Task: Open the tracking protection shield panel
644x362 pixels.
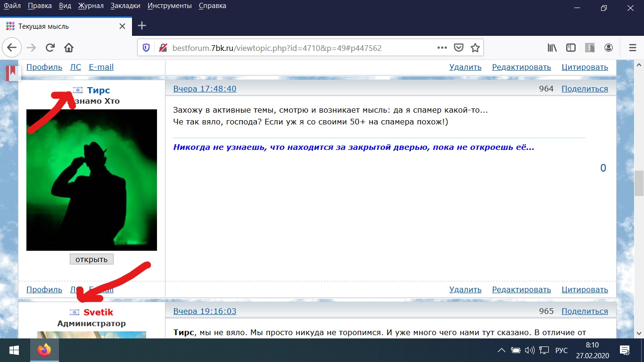Action: 146,48
